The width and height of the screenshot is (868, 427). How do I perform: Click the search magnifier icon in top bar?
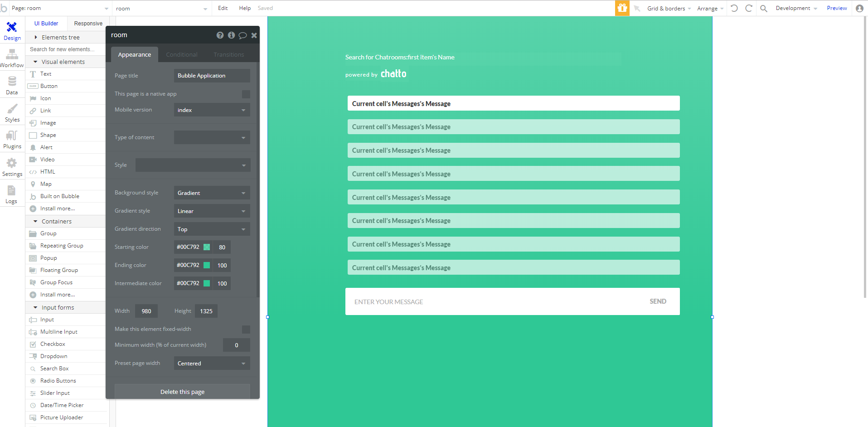[764, 8]
